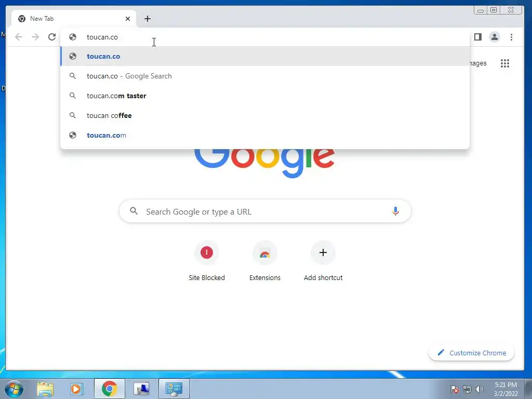
Task: Click the Customize Chrome button
Action: 472,353
